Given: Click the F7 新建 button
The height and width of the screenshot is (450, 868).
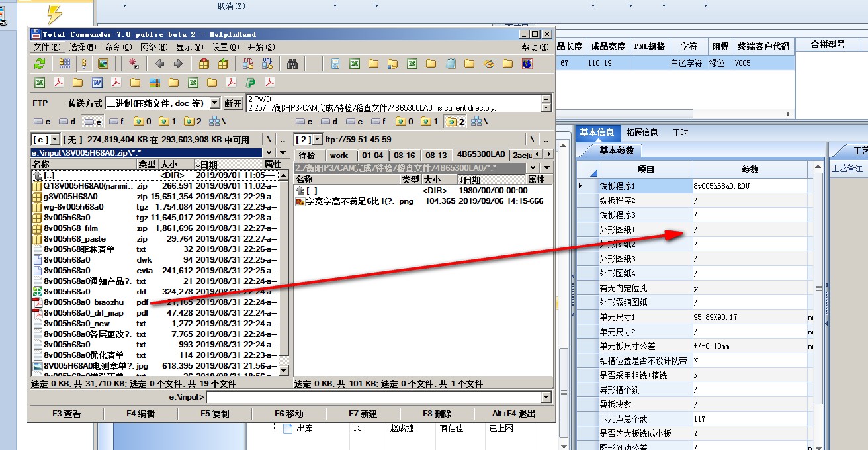Looking at the screenshot, I should (x=363, y=414).
